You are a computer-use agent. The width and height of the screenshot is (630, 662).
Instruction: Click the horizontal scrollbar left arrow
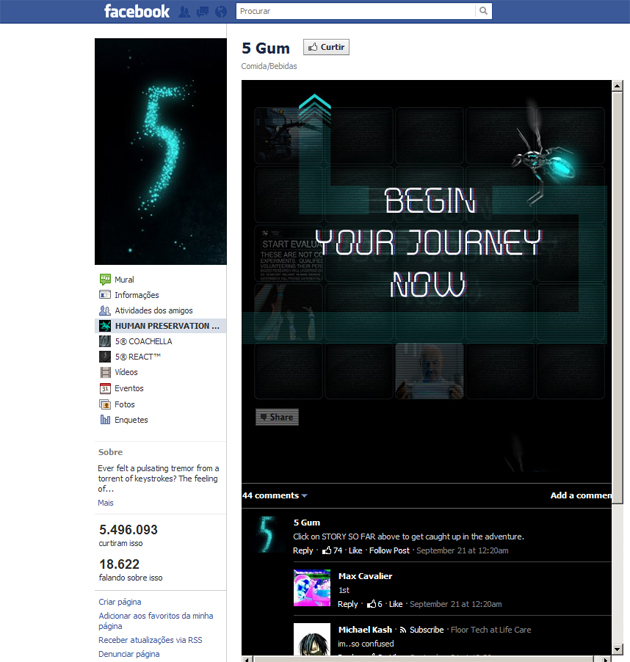tap(247, 659)
